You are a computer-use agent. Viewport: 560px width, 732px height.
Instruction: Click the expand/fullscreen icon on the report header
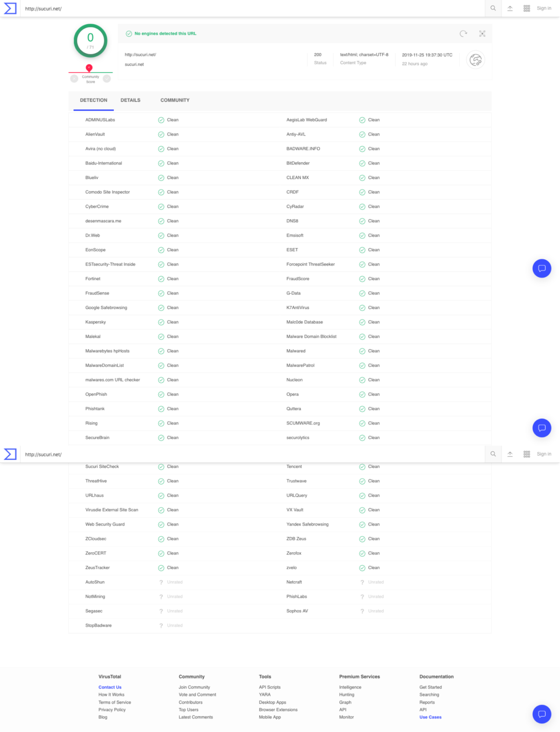(x=482, y=34)
